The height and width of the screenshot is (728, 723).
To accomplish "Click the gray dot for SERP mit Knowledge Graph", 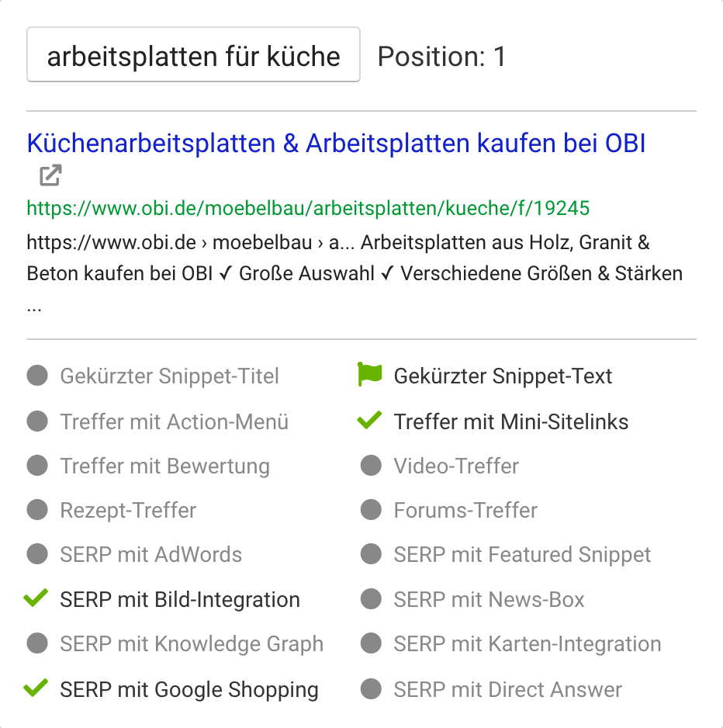I will 37,644.
